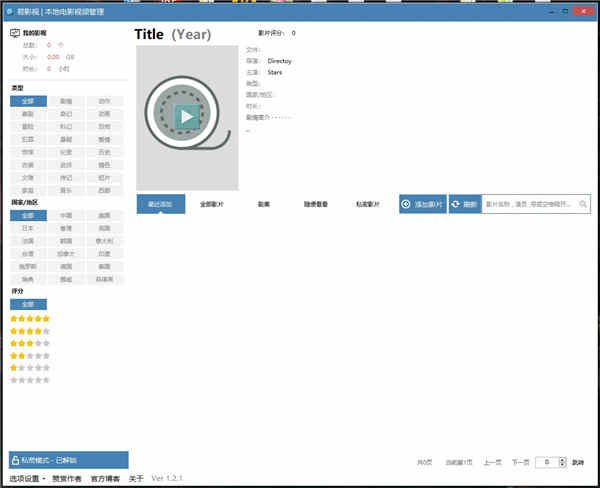Filter country by 中国
The image size is (600, 488).
(66, 215)
